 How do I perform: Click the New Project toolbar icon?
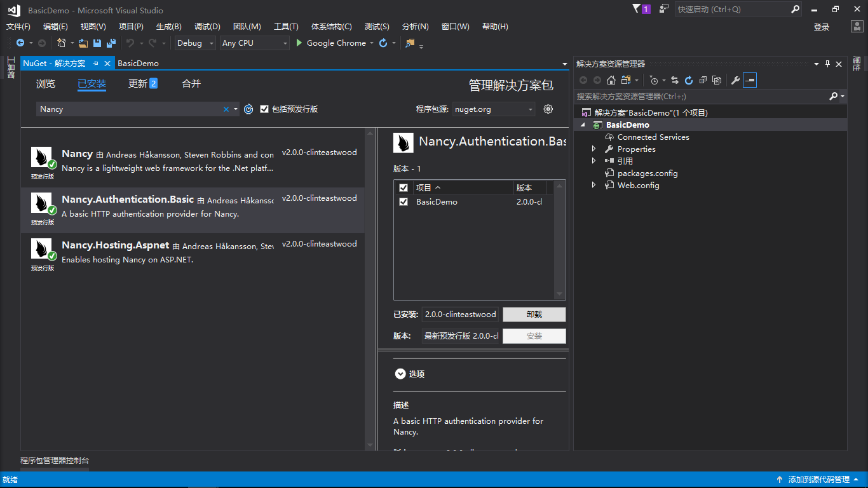coord(61,43)
